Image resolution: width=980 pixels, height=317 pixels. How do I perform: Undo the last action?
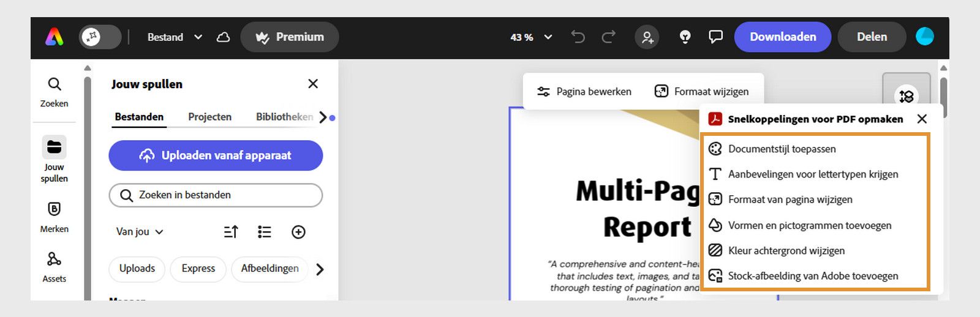coord(578,37)
